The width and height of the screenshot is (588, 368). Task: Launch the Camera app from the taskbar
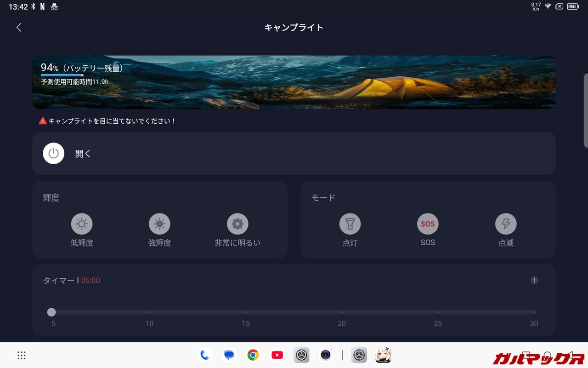tap(326, 355)
